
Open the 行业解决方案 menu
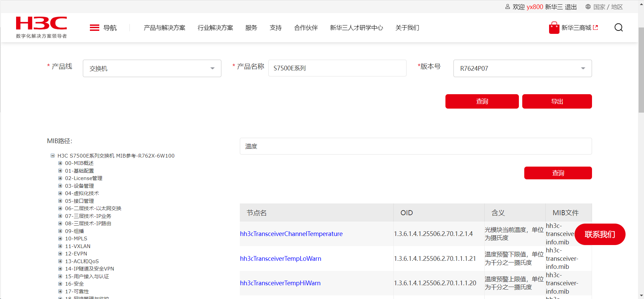pos(215,28)
